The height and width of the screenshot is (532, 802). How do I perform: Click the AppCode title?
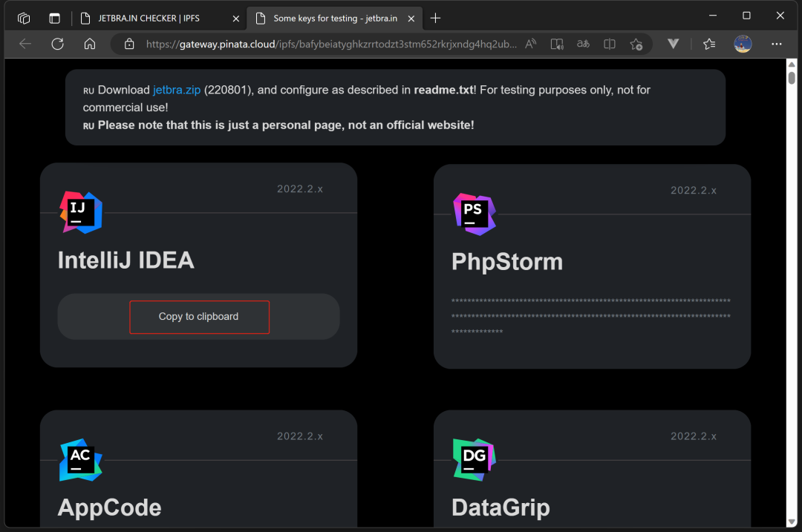pyautogui.click(x=109, y=508)
